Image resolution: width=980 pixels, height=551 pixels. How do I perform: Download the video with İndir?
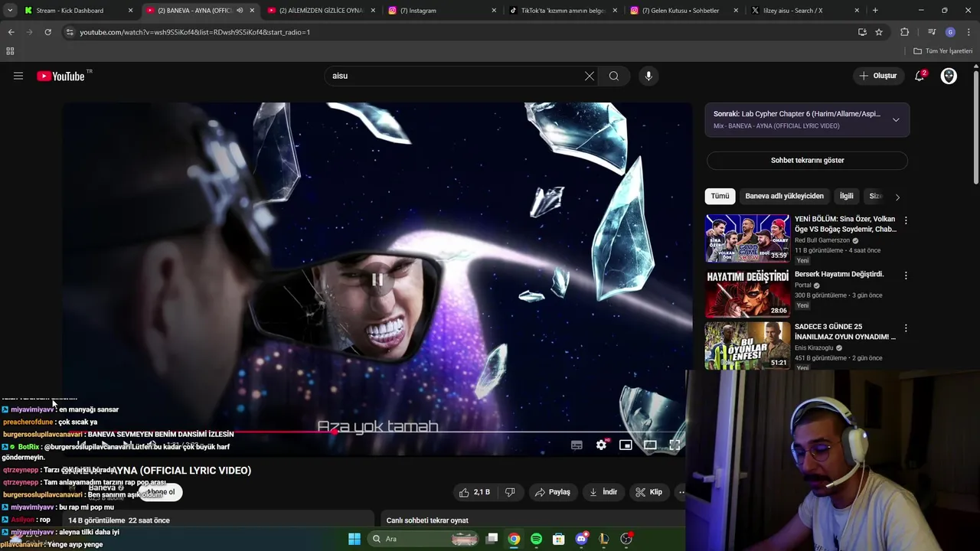(x=603, y=492)
